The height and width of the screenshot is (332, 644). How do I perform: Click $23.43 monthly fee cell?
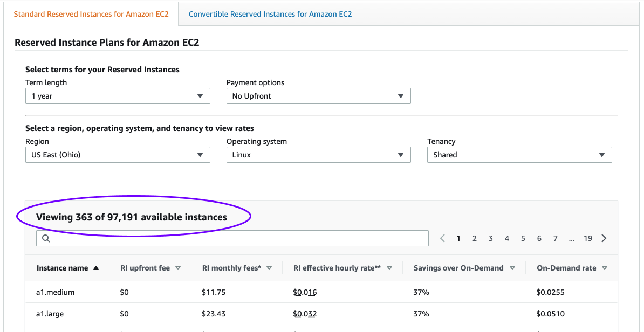click(x=214, y=314)
